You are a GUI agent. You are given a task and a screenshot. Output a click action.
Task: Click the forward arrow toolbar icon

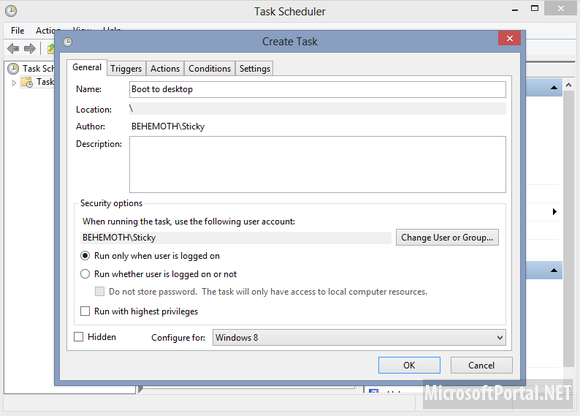coord(30,48)
